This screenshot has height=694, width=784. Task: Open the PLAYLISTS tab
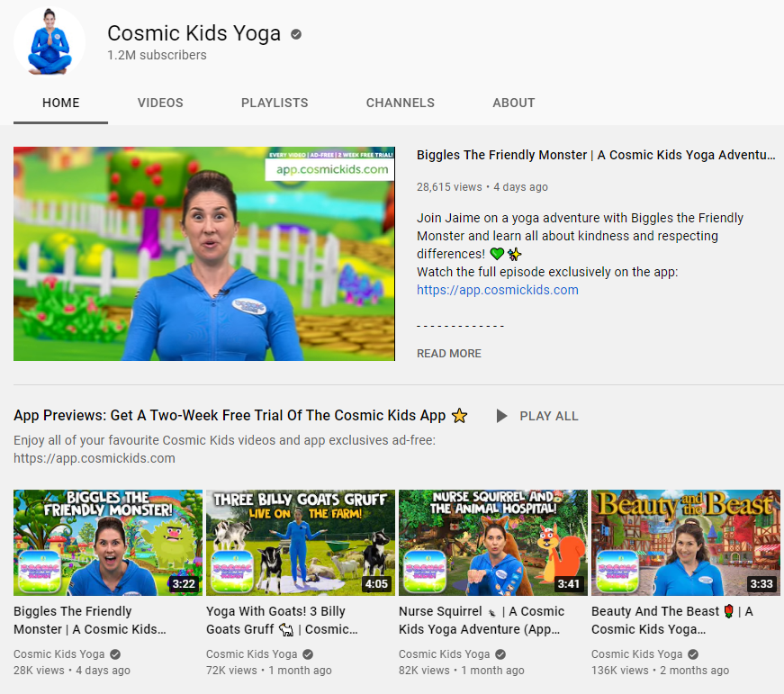pos(275,103)
